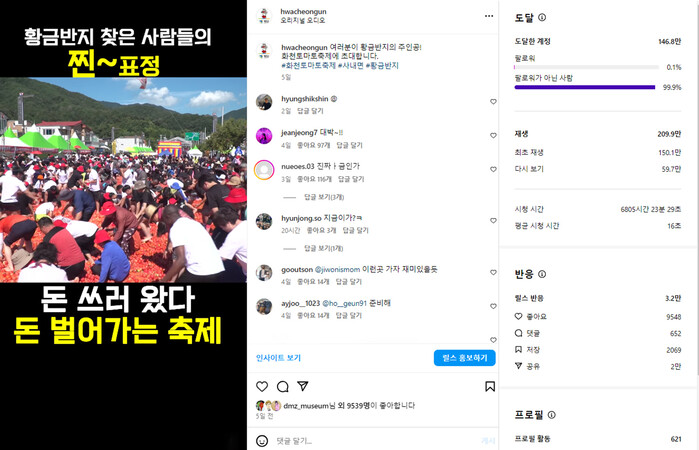This screenshot has width=699, height=450.
Task: Like the post with the heart icon
Action: coord(262,386)
